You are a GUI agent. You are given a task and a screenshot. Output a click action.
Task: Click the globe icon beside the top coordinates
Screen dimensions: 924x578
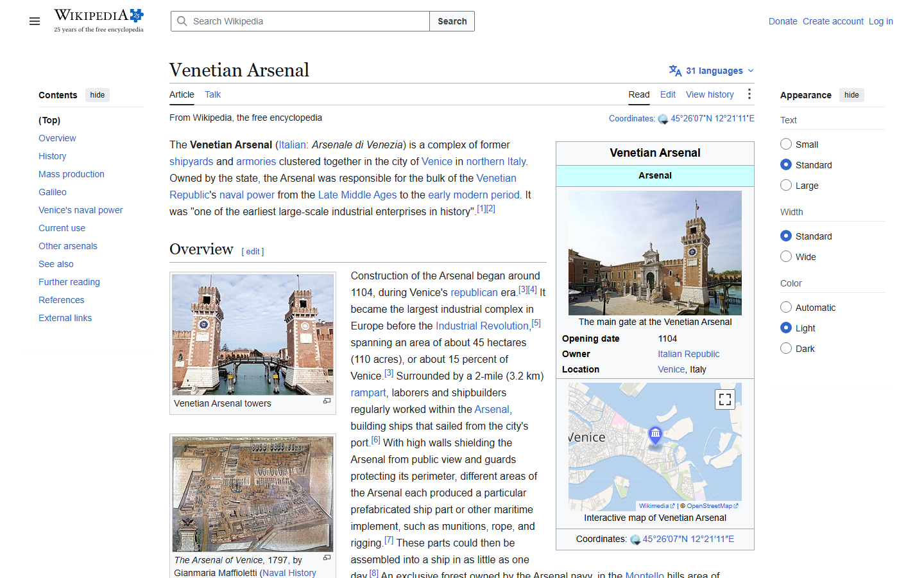click(x=663, y=119)
